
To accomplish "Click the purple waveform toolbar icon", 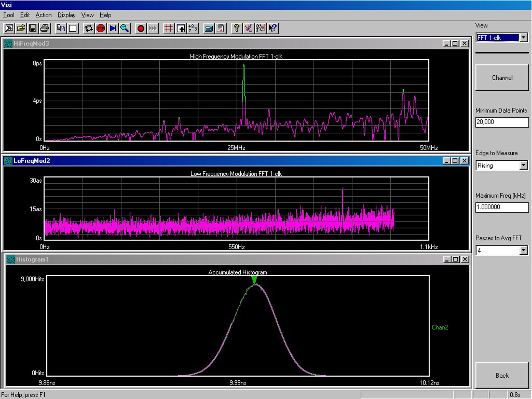I will pyautogui.click(x=248, y=28).
